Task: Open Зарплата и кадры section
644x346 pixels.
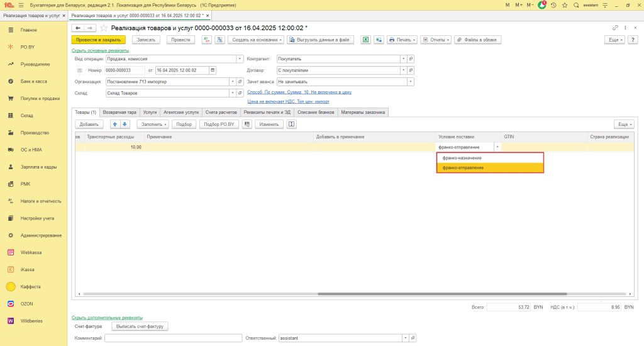Action: point(38,167)
